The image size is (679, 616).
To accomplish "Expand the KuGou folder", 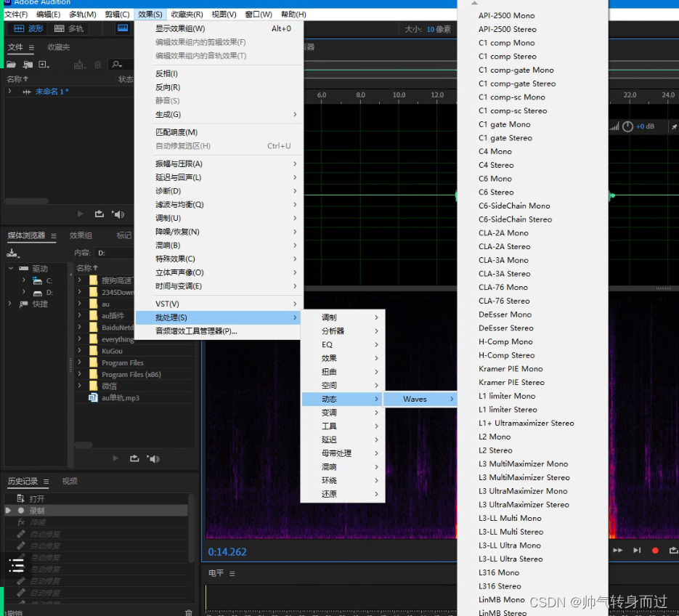I will click(x=79, y=350).
